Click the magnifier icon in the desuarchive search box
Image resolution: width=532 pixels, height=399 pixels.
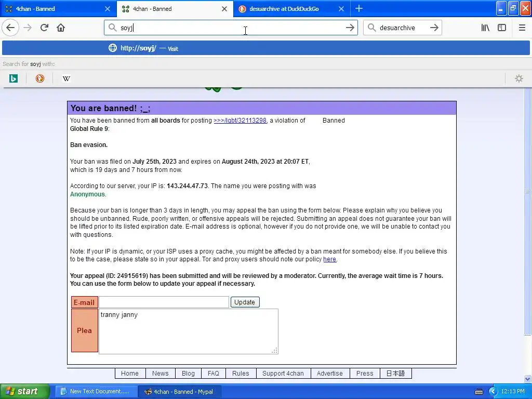pyautogui.click(x=372, y=28)
